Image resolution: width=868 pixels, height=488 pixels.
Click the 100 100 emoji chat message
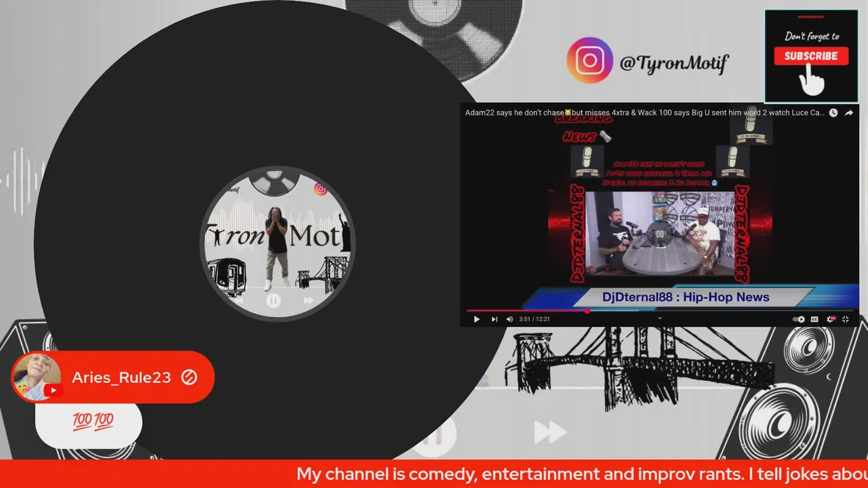tap(93, 421)
